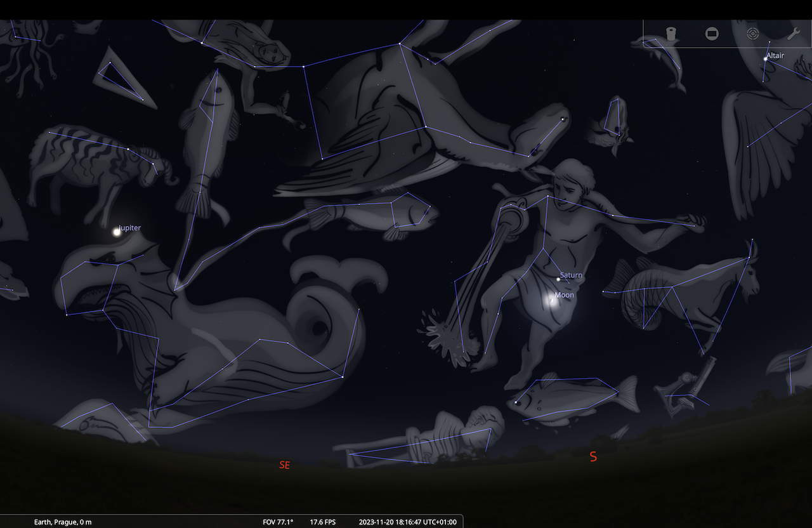Select the planet Saturn
Viewport: 812px width, 528px height.
pyautogui.click(x=558, y=279)
